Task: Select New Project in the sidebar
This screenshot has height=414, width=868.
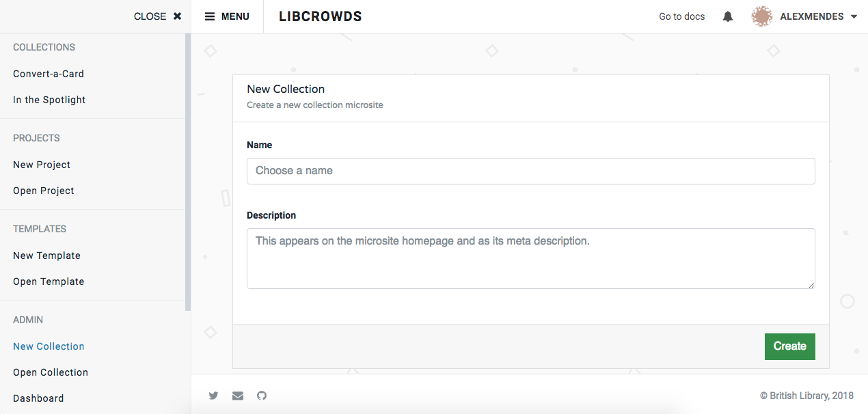Action: click(41, 164)
